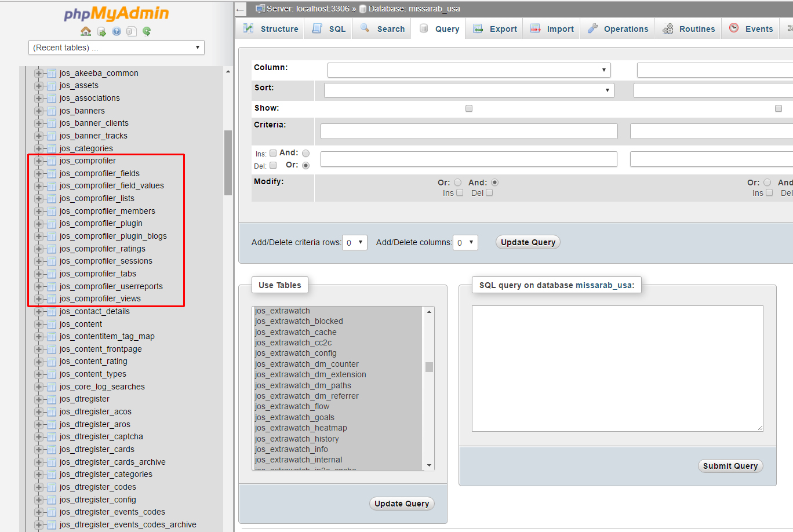Open the phpMyAdmin Home icon
Screen dimensions: 793x532
86,31
